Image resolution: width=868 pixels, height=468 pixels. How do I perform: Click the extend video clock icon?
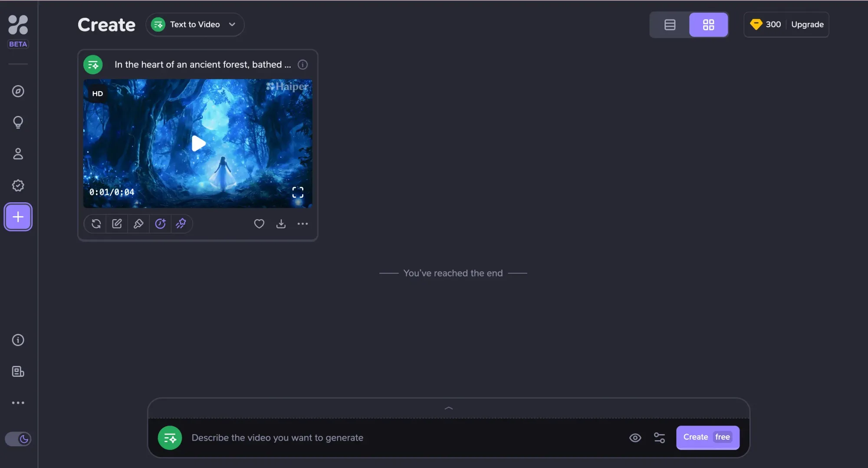160,224
